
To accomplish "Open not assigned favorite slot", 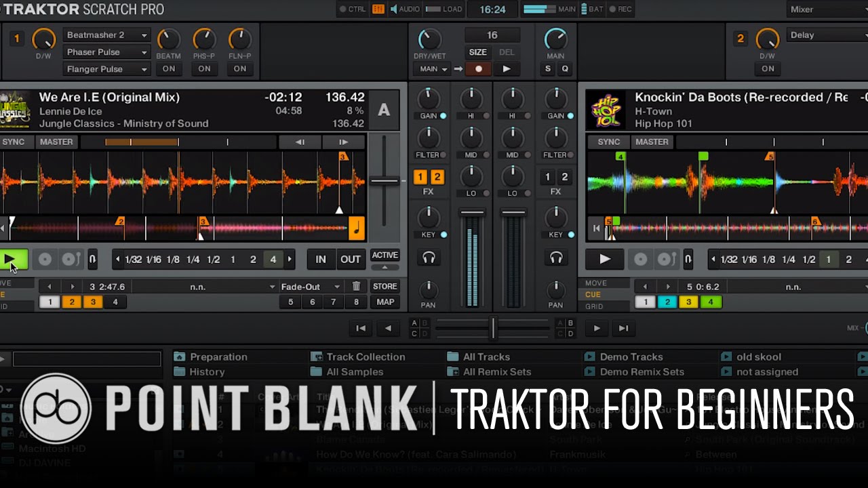I will (759, 372).
